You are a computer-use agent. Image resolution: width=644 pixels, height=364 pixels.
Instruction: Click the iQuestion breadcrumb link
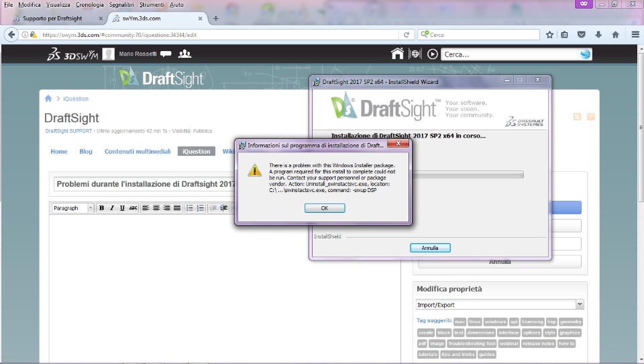pos(76,99)
